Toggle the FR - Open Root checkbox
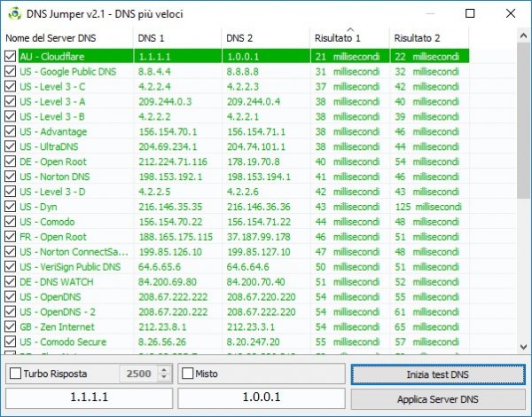 pyautogui.click(x=10, y=236)
